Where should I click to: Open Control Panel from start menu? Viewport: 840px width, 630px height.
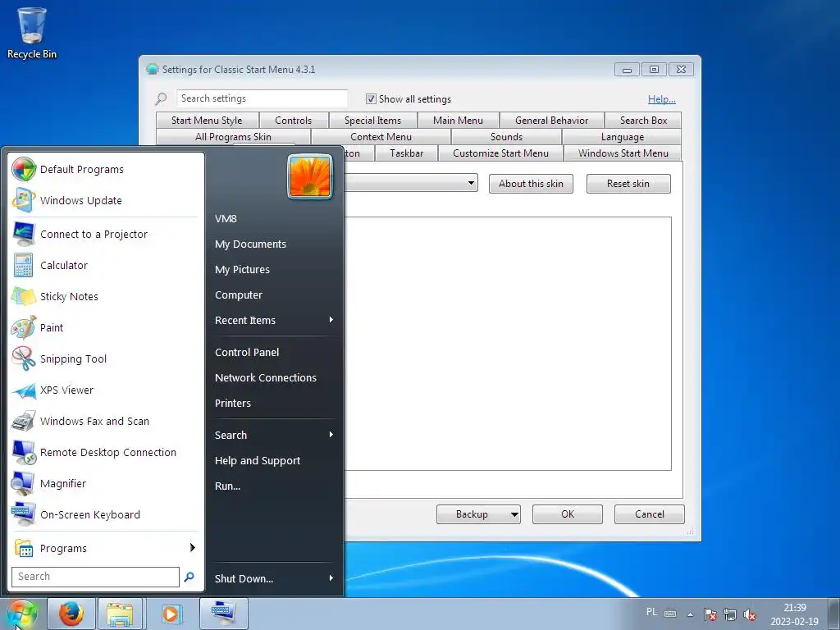click(274, 352)
